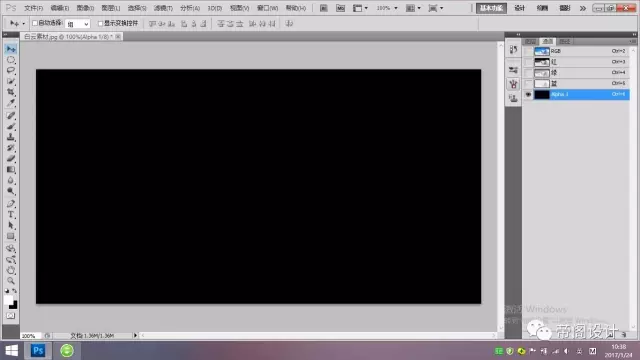Hide the Alpha 1 channel eye icon
Image resolution: width=640 pixels, height=360 pixels.
coord(528,94)
